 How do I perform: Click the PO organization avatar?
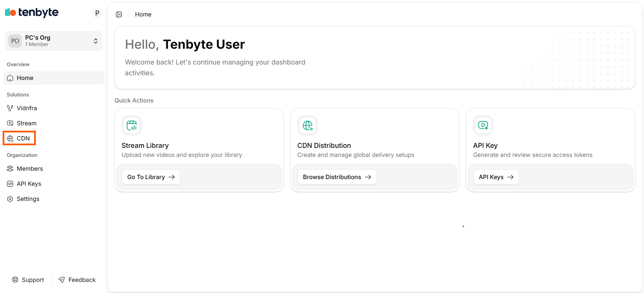pos(15,41)
